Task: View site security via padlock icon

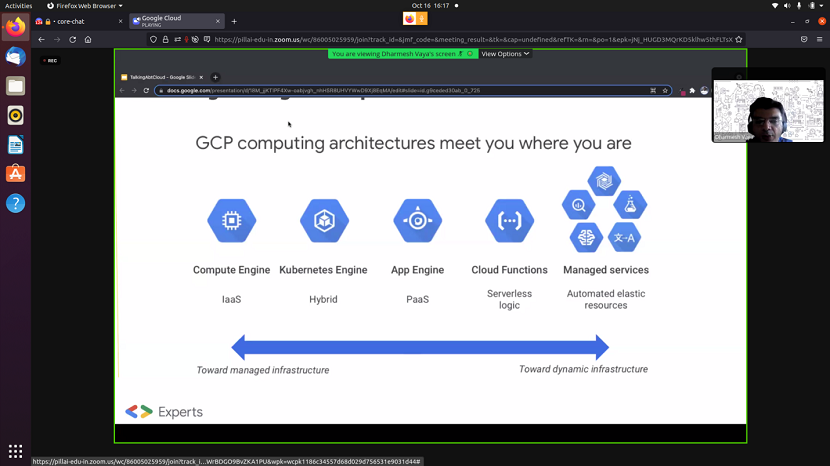Action: (166, 39)
